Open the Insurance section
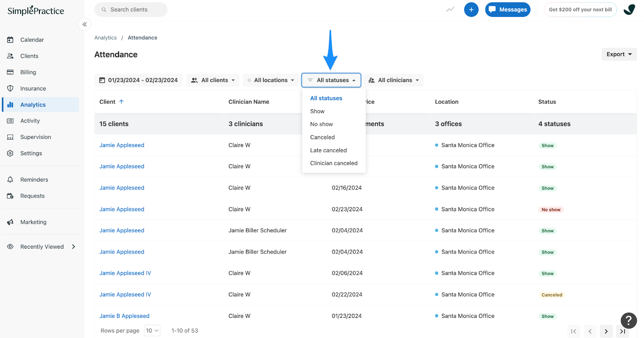This screenshot has height=338, width=644. tap(33, 89)
